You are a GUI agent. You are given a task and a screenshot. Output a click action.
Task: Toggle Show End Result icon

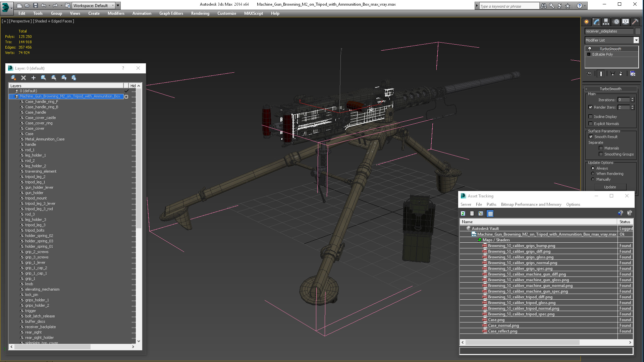click(x=601, y=74)
